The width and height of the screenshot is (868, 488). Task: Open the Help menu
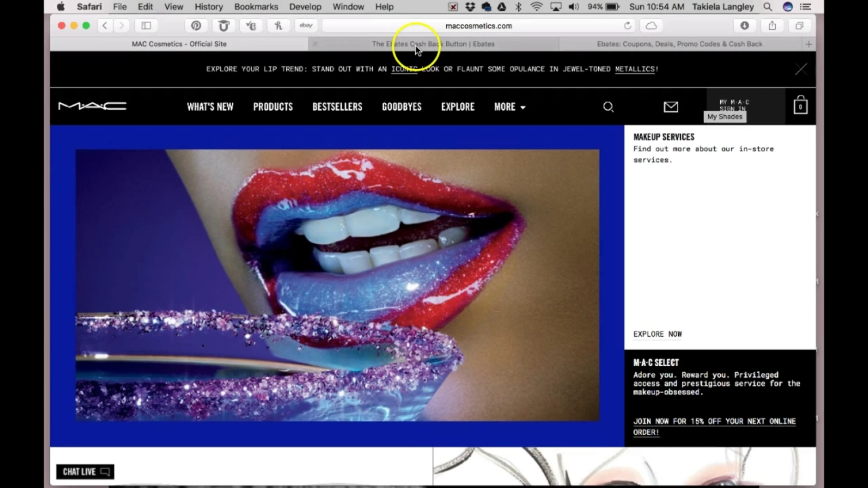[x=384, y=7]
